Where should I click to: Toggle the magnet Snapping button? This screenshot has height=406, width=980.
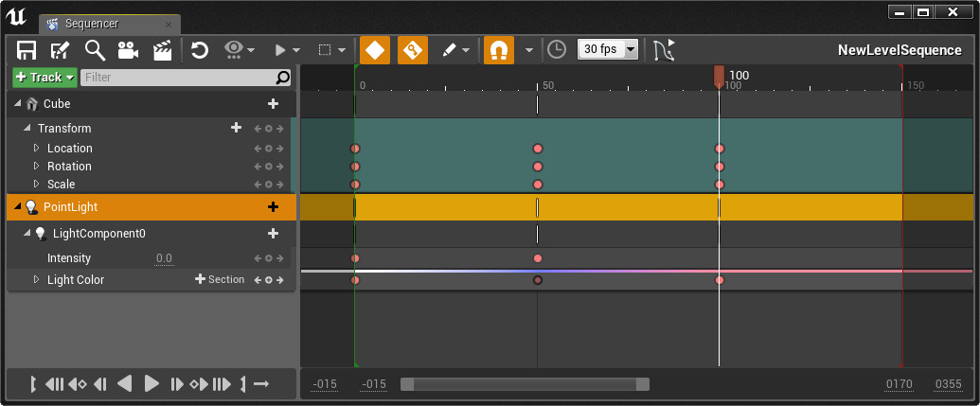click(499, 50)
